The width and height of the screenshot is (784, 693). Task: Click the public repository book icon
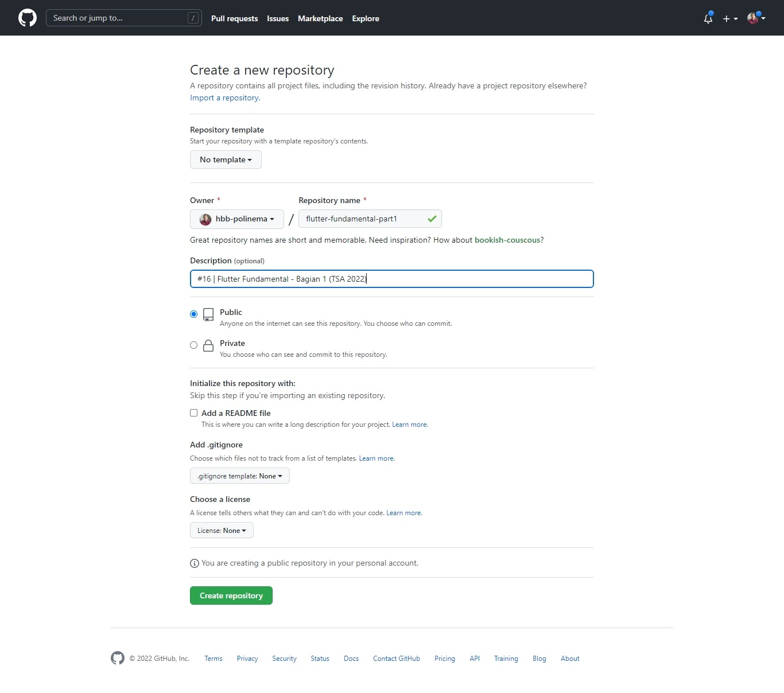click(x=208, y=314)
